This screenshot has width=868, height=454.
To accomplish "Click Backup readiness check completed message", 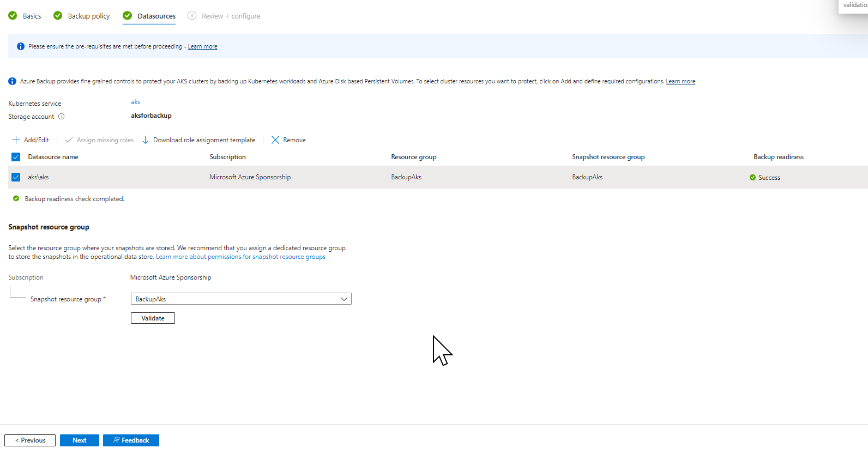I will click(75, 199).
